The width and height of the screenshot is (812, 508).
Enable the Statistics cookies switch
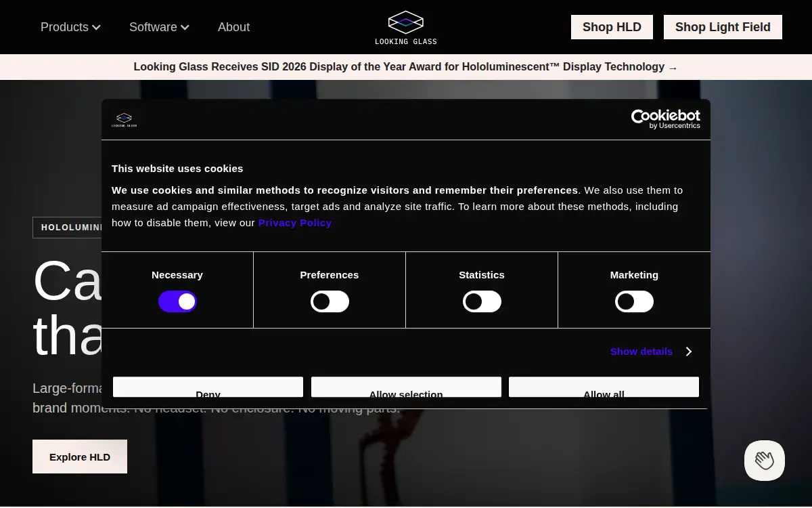point(482,301)
